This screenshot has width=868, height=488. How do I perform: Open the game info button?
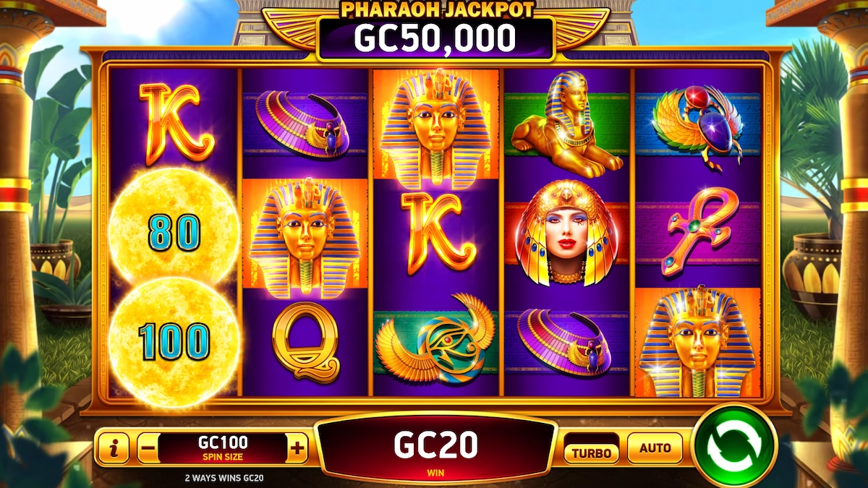click(112, 449)
